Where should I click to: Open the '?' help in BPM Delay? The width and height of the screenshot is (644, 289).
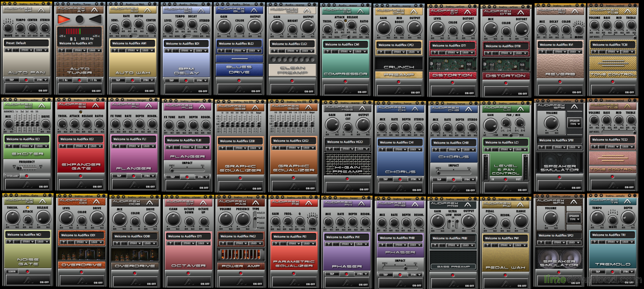coord(168,51)
